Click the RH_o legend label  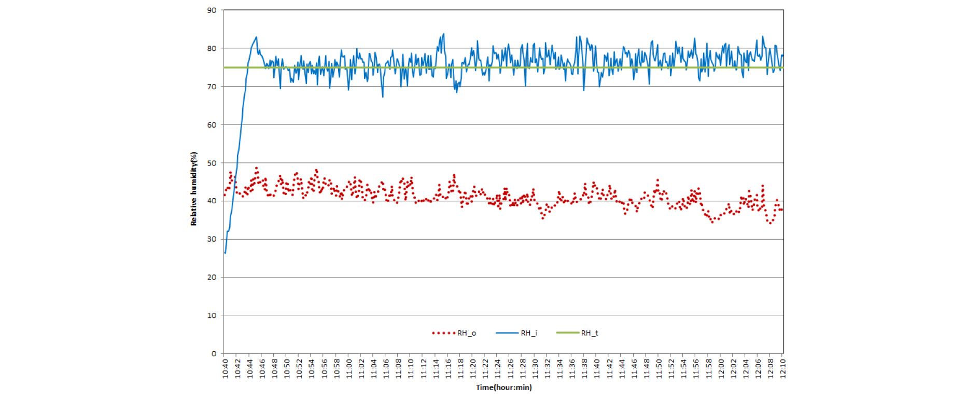coord(466,333)
